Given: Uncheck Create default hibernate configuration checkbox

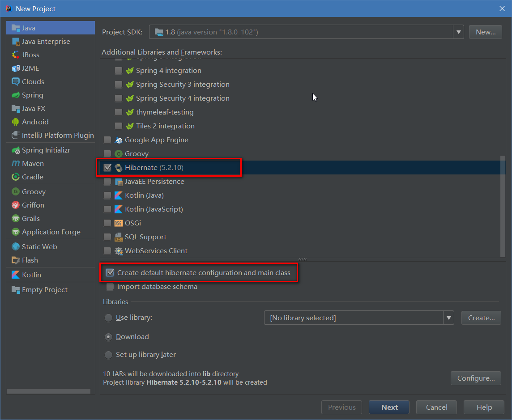Looking at the screenshot, I should click(x=110, y=272).
